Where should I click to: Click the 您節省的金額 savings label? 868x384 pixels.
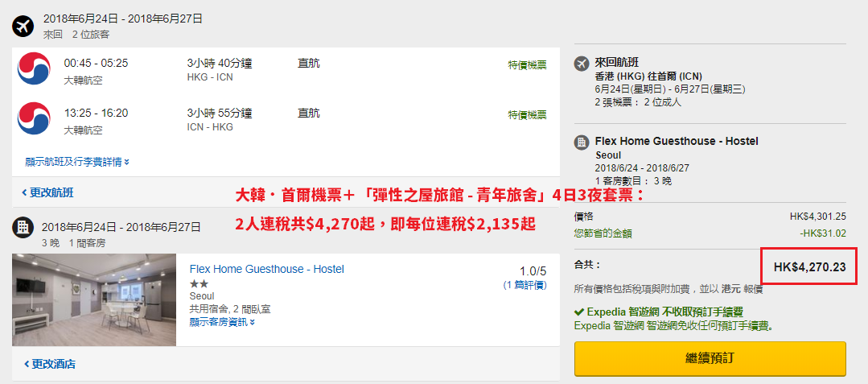(603, 233)
